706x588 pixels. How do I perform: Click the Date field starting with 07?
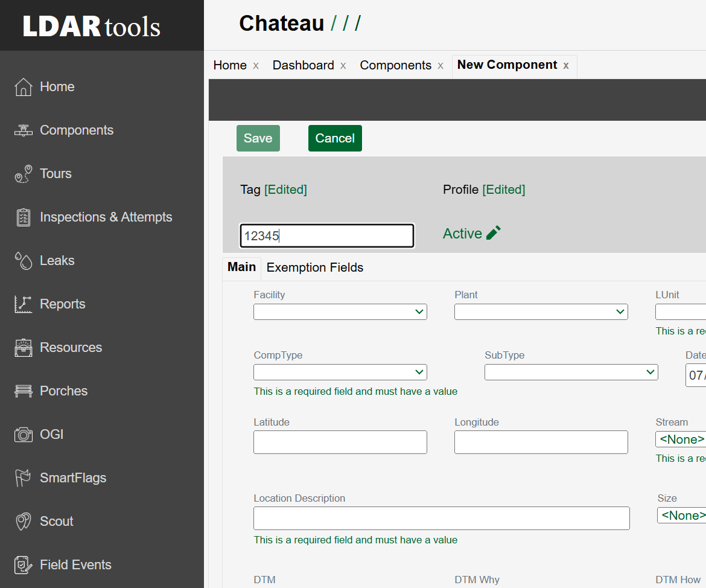tap(696, 375)
